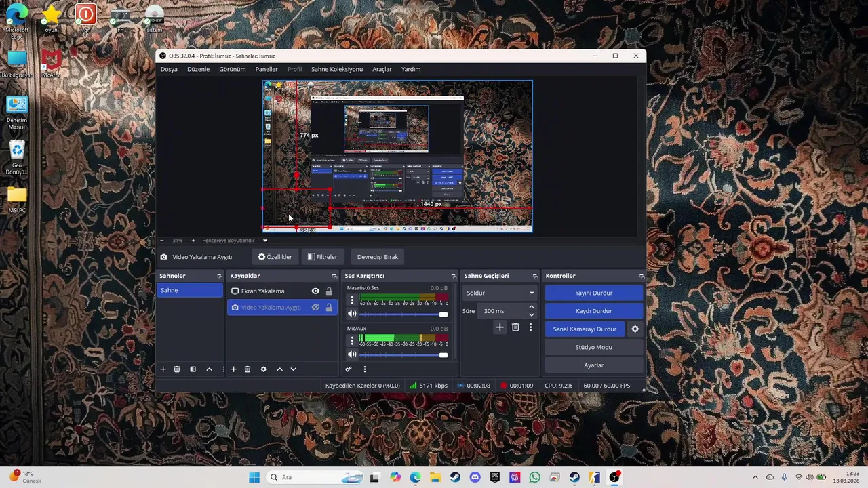Lock the Ekran Yakalama source
This screenshot has height=488, width=868.
click(x=329, y=291)
